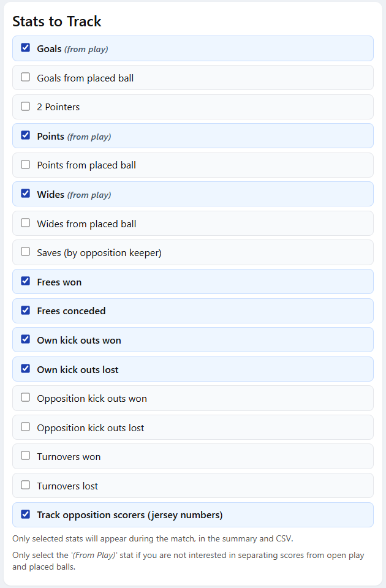Select Saves (by opposition keeper) checkbox
Viewport: 386px width, 588px height.
tap(25, 252)
